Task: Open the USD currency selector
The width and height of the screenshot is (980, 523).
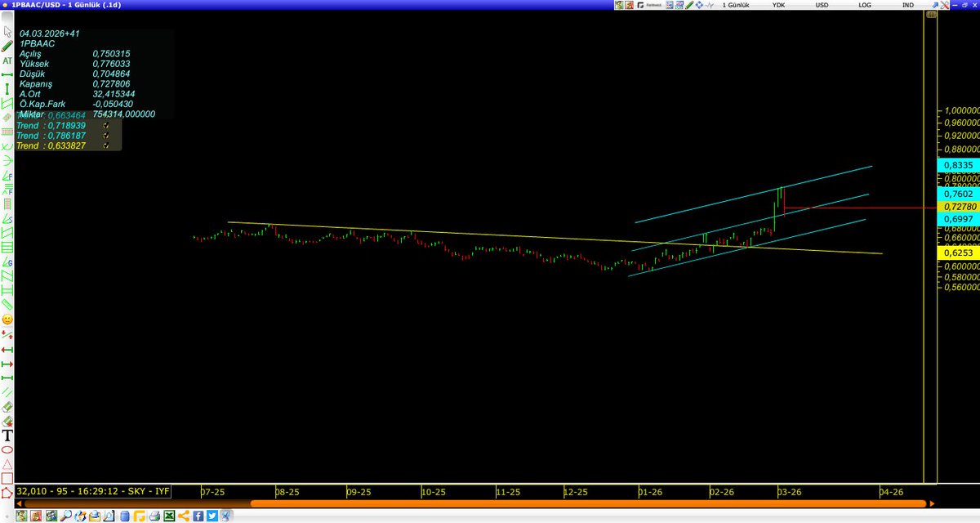Action: (822, 5)
